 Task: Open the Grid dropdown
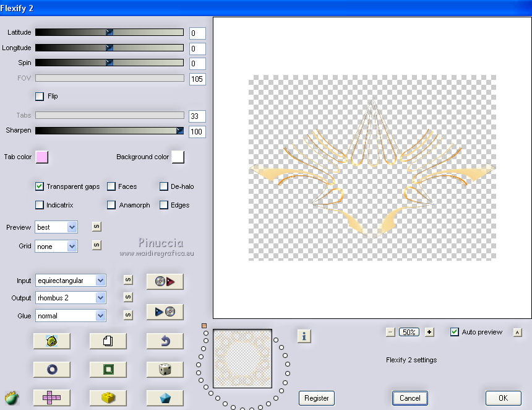tap(56, 246)
